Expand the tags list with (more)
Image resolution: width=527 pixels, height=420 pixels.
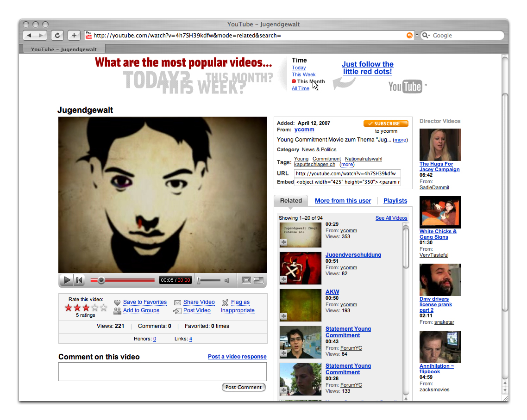[347, 165]
